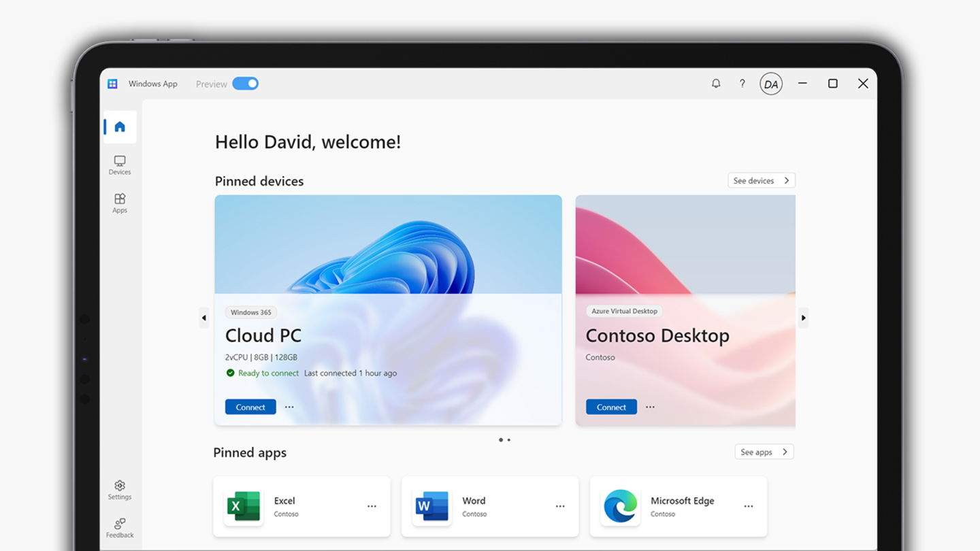This screenshot has width=980, height=551.
Task: Click the Windows App logo
Action: click(x=112, y=83)
